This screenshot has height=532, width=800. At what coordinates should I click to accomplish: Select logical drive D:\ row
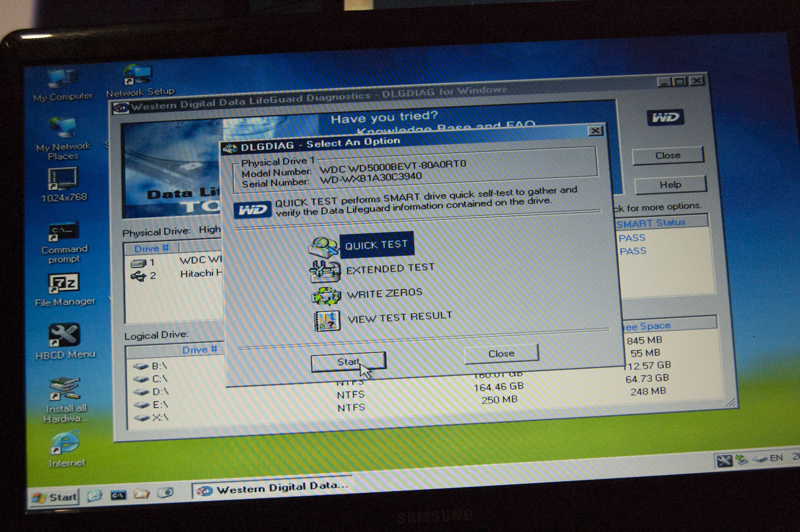160,392
